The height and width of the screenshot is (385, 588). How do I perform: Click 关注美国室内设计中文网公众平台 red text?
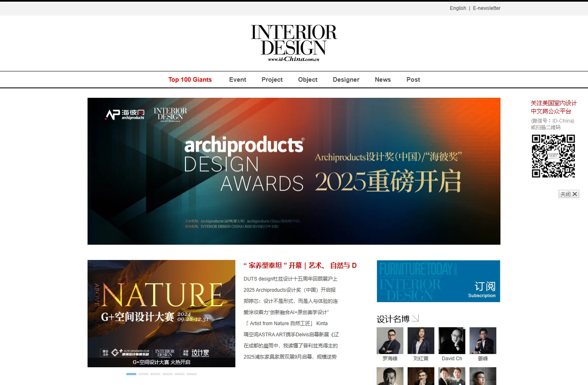(x=554, y=107)
